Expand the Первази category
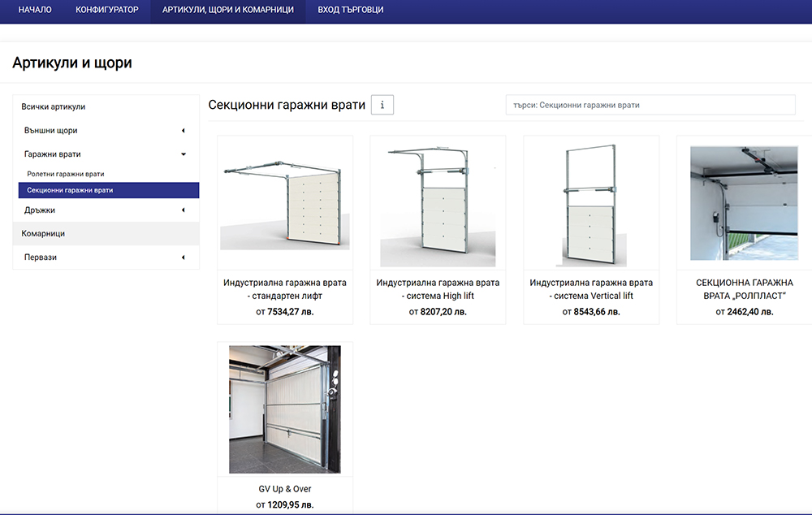Viewport: 812px width, 515px height. tap(108, 257)
